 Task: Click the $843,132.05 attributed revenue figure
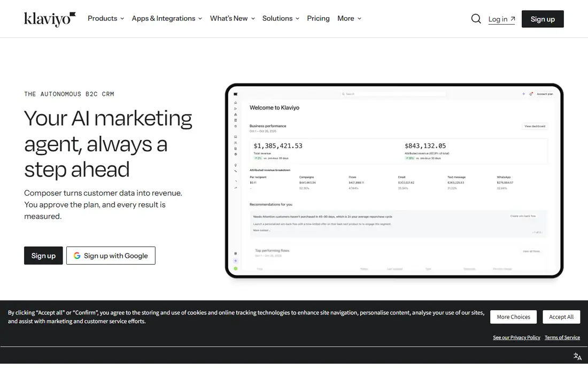point(425,146)
